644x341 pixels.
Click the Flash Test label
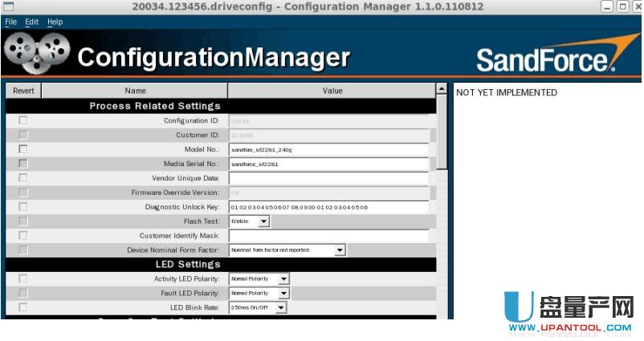pos(202,221)
